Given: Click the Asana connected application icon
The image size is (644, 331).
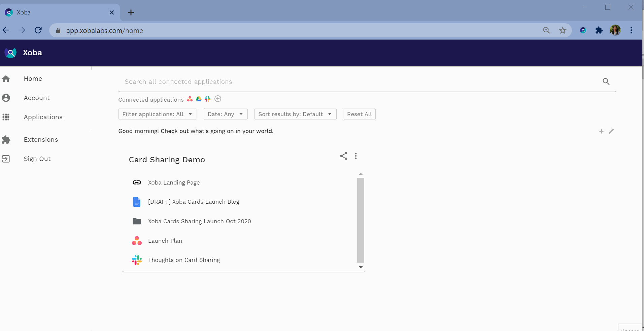Looking at the screenshot, I should (190, 99).
